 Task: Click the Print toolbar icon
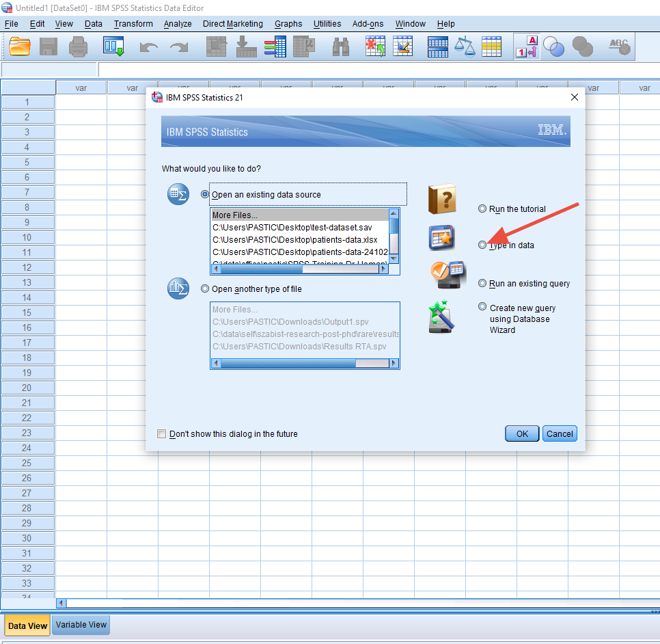pos(79,46)
